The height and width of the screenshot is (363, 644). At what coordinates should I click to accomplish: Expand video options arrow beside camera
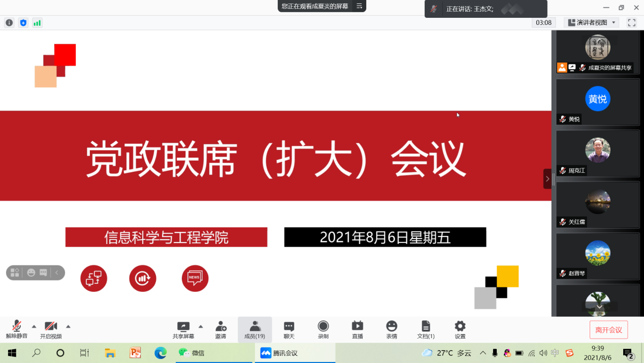pyautogui.click(x=68, y=326)
